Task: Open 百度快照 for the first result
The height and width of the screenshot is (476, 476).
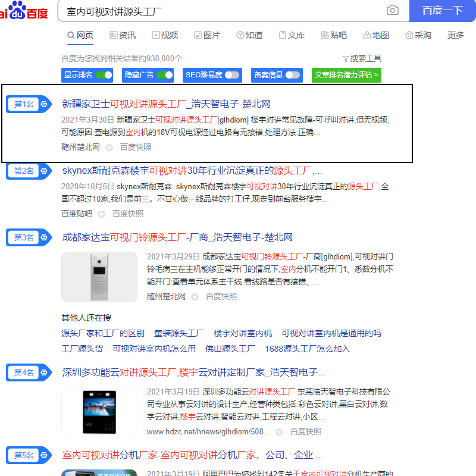Action: 136,147
